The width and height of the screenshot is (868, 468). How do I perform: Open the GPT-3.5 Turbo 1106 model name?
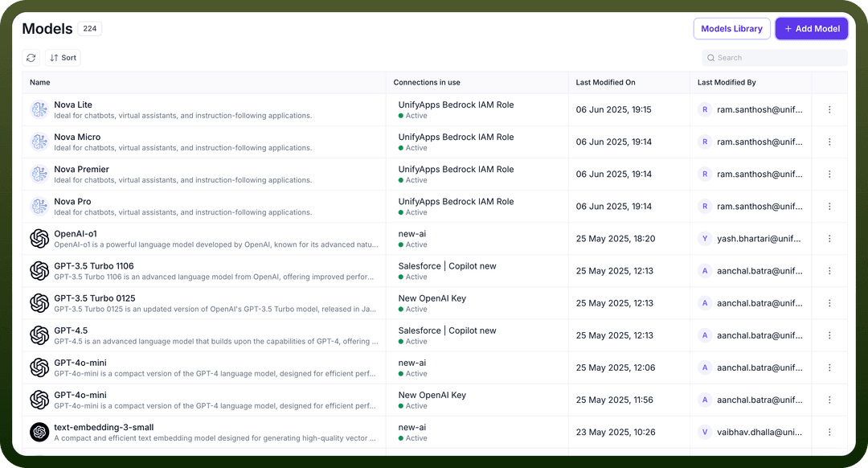point(94,266)
